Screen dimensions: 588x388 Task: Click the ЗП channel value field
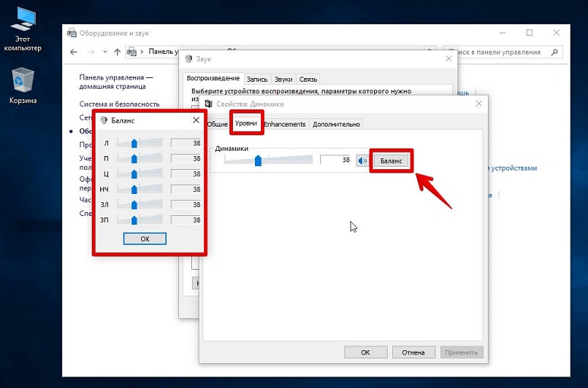pyautogui.click(x=187, y=220)
